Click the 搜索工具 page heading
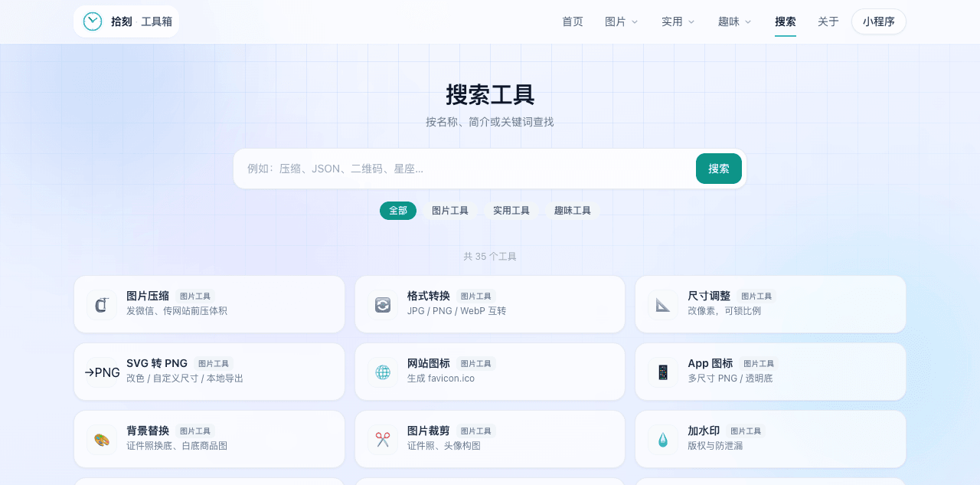 (490, 95)
